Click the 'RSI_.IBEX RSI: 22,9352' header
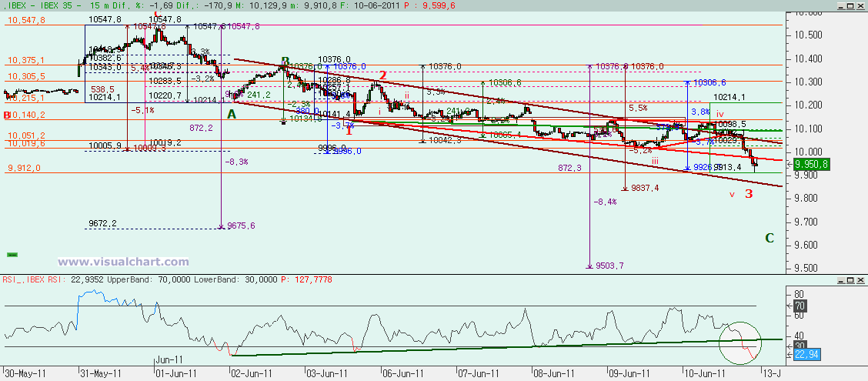Image resolution: width=868 pixels, height=381 pixels. click(52, 280)
